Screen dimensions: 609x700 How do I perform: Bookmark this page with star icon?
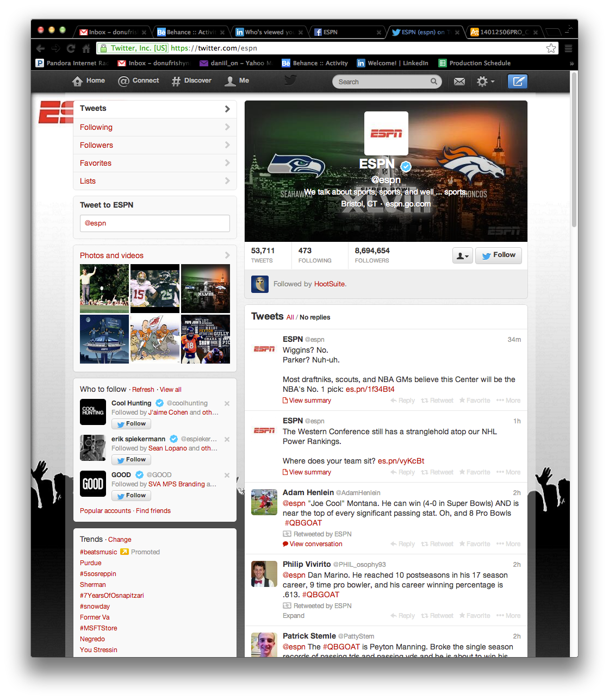pos(551,48)
